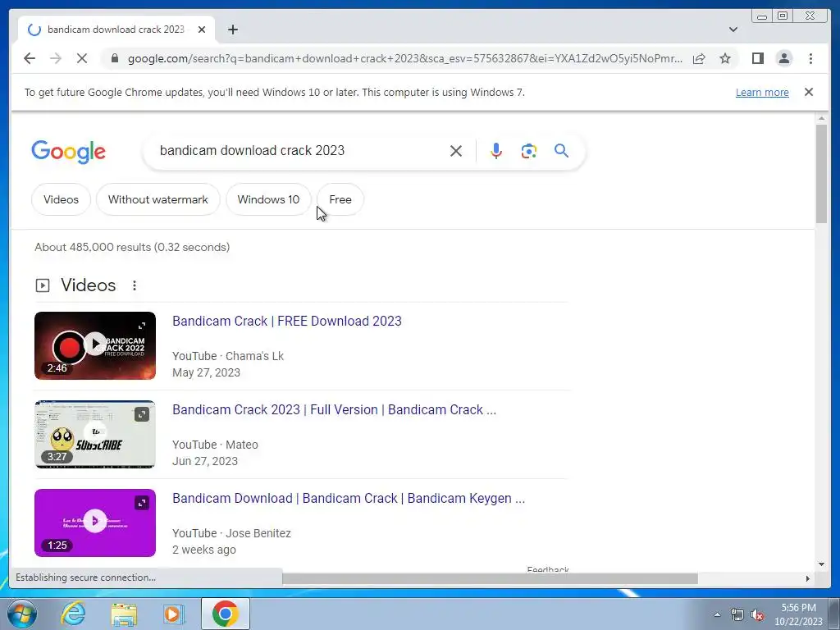840x630 pixels.
Task: Select Windows 10 filter chip
Action: coord(268,199)
